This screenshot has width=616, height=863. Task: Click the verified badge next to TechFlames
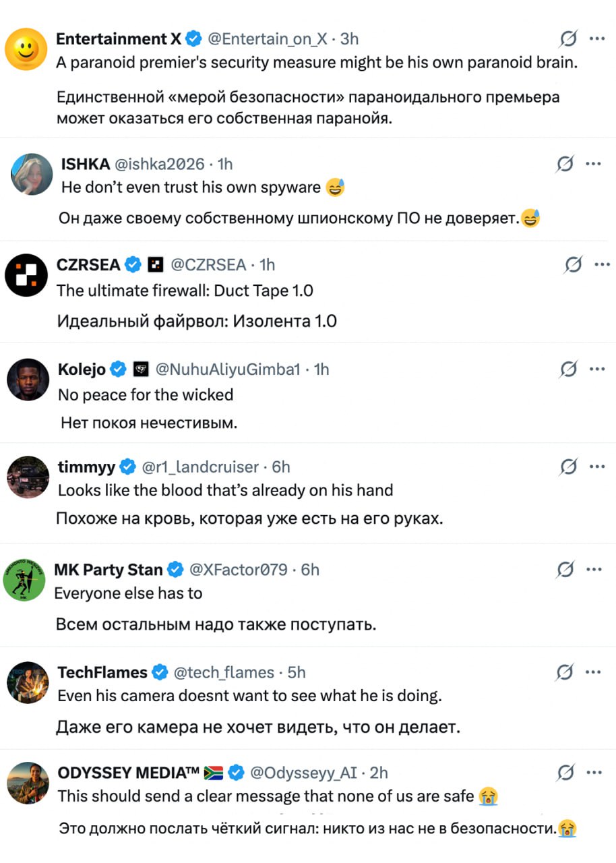click(x=160, y=672)
